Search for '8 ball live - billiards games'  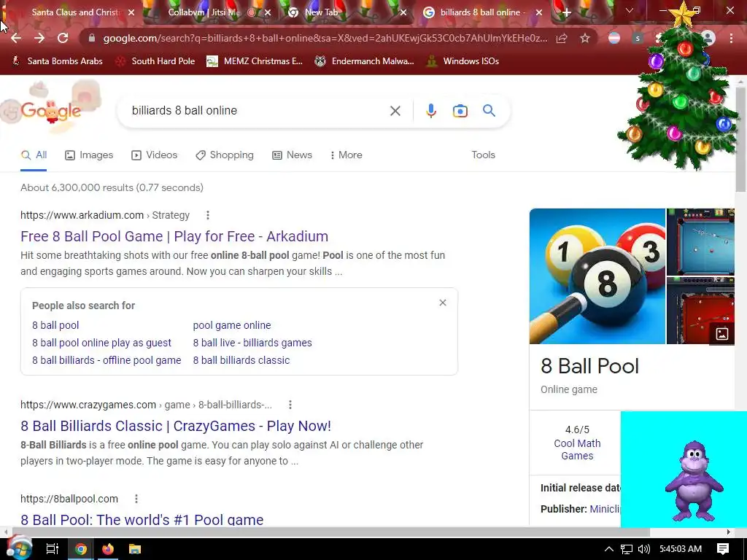252,343
